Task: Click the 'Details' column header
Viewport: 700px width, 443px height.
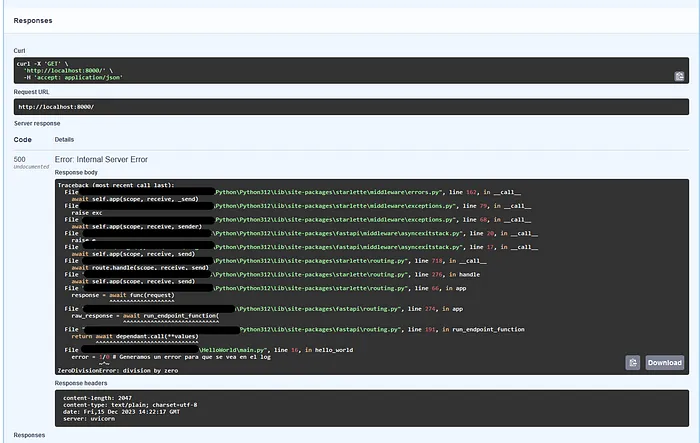Action: [64, 140]
